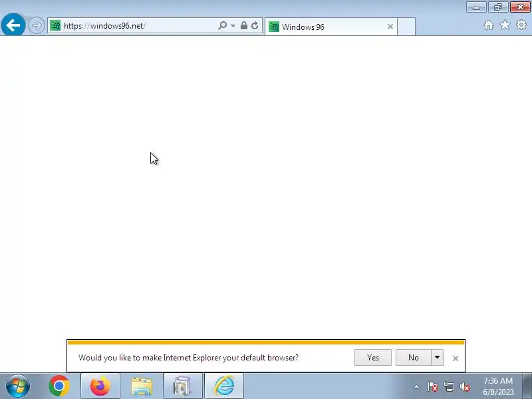Open the Tools gear menu
This screenshot has height=399, width=532.
[521, 25]
